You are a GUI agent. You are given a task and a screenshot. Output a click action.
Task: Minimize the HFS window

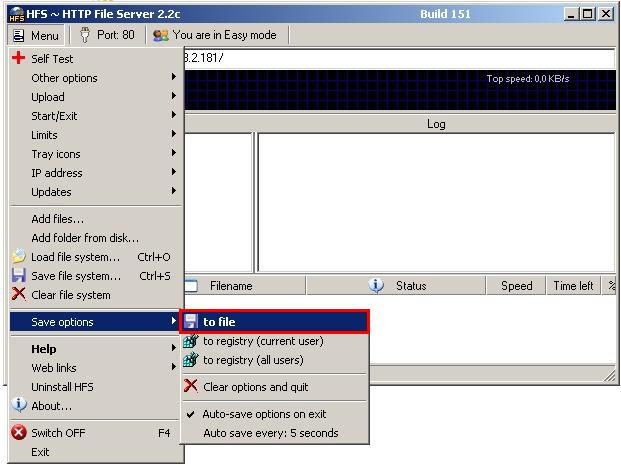click(571, 14)
